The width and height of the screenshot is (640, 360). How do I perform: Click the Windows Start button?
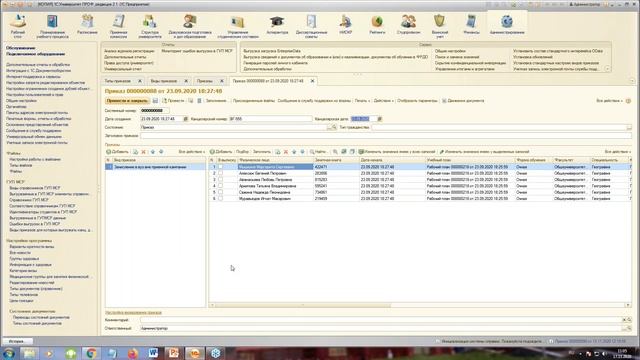(8, 353)
